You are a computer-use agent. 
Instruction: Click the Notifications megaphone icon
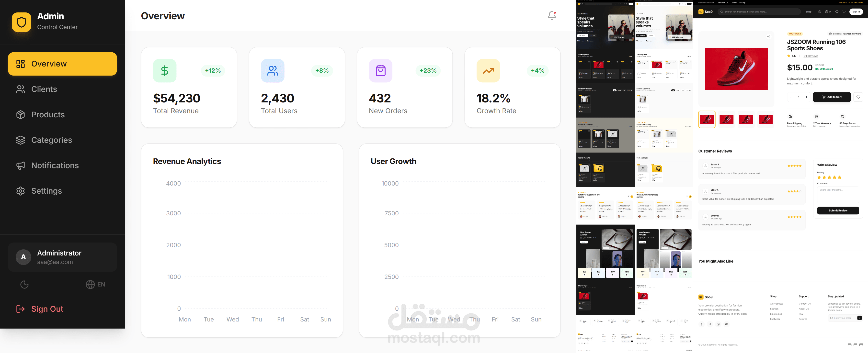(x=21, y=165)
